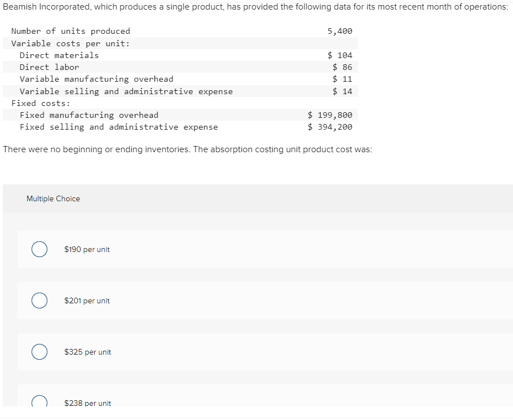Select the $190 per unit radio button

pos(39,249)
